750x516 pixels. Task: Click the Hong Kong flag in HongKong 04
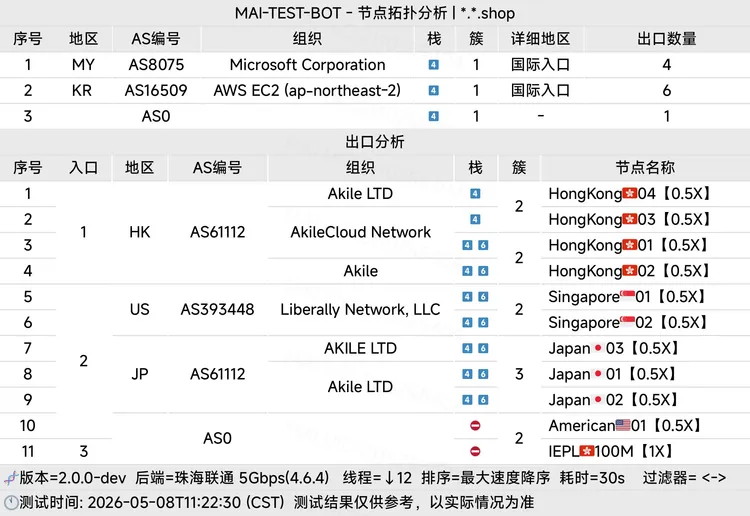[629, 193]
